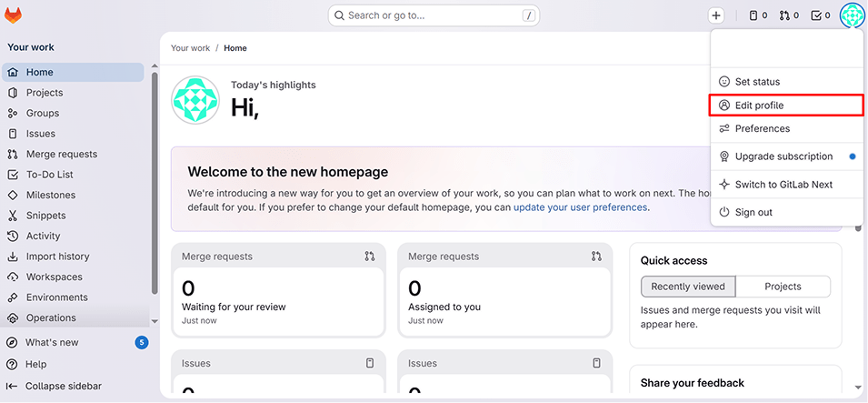Collapse sidebar at the bottom left
The image size is (868, 403).
(x=63, y=386)
